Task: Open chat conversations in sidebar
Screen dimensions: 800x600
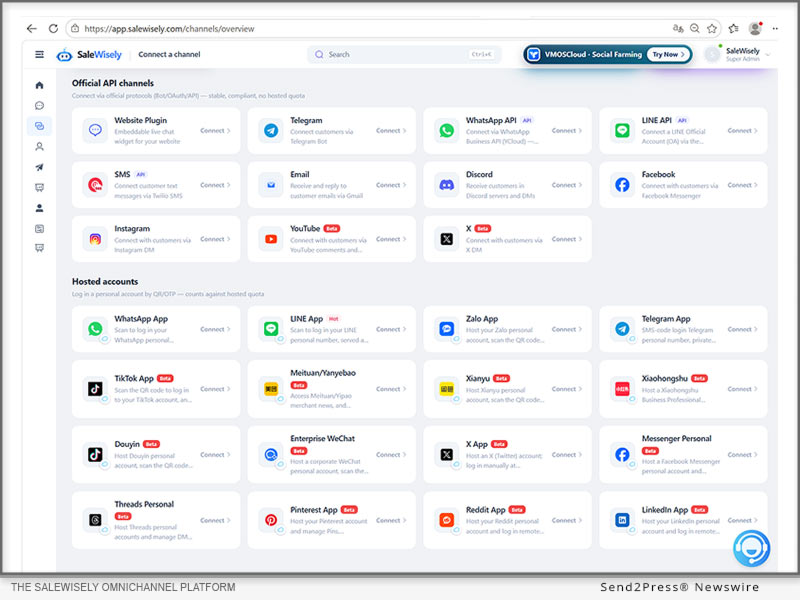Action: pyautogui.click(x=39, y=106)
